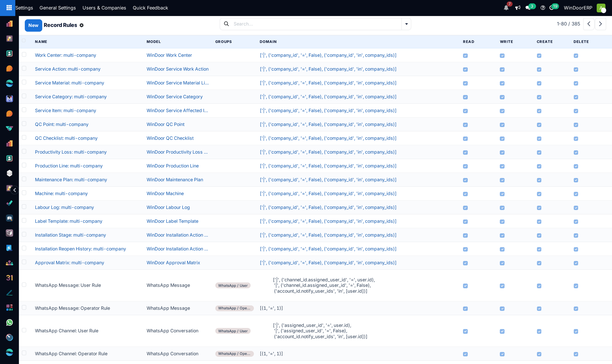Open notifications bell with badge 7
612x364 pixels.
point(506,8)
